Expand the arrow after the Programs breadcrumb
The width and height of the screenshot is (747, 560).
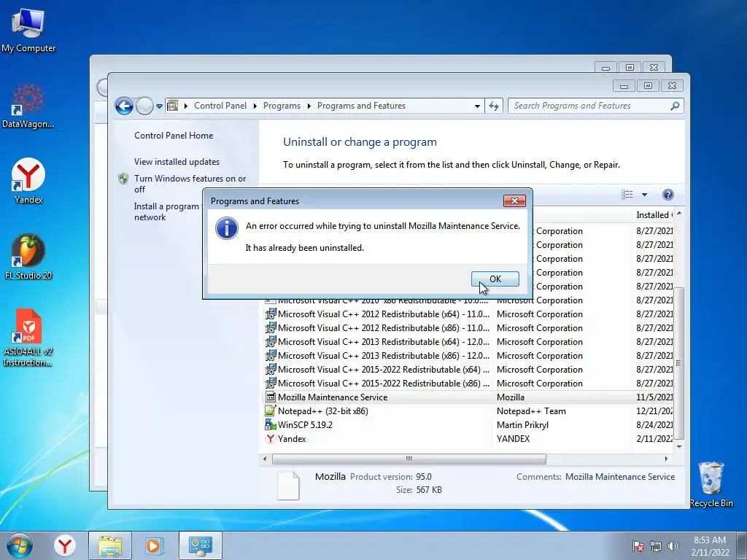tap(309, 106)
